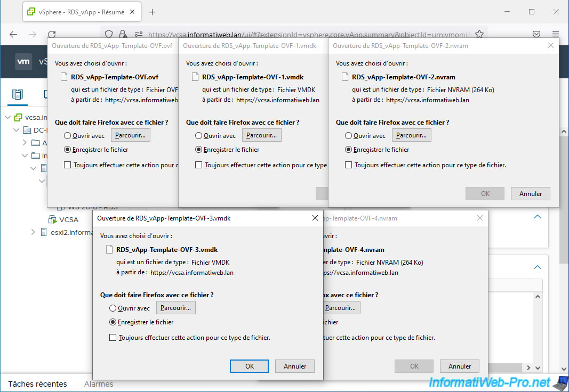Confirm OK in OVF-3.vmdk dialog

[249, 366]
